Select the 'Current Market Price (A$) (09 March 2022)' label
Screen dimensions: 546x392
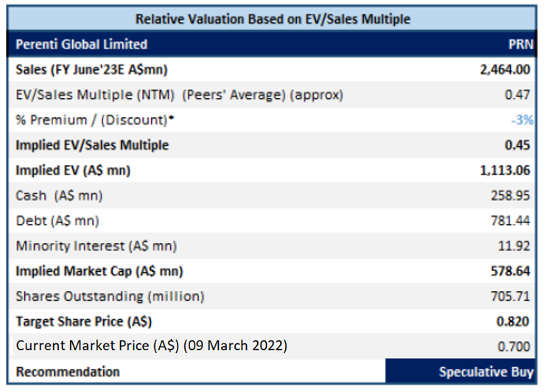(152, 346)
